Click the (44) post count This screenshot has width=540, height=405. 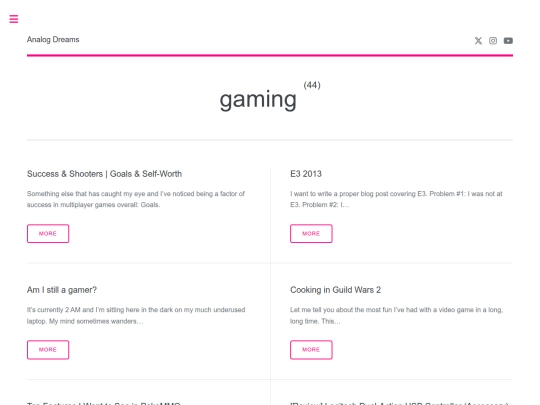312,85
